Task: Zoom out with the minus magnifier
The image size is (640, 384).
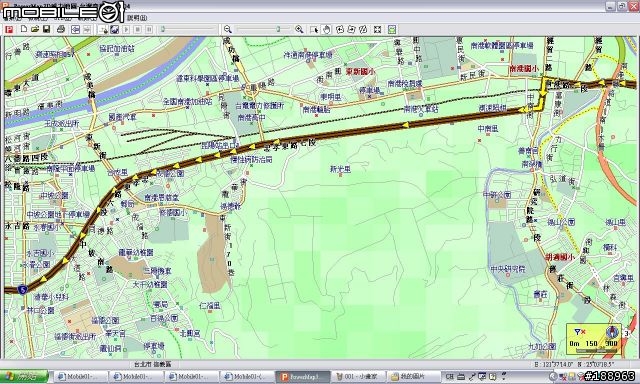Action: click(228, 29)
